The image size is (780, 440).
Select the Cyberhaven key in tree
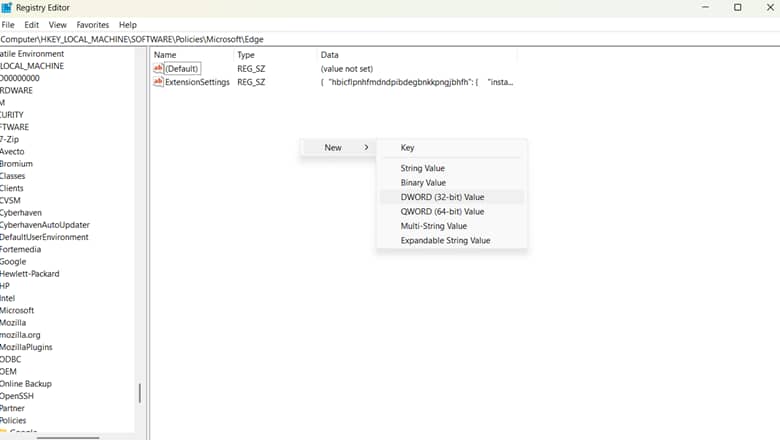pos(21,213)
